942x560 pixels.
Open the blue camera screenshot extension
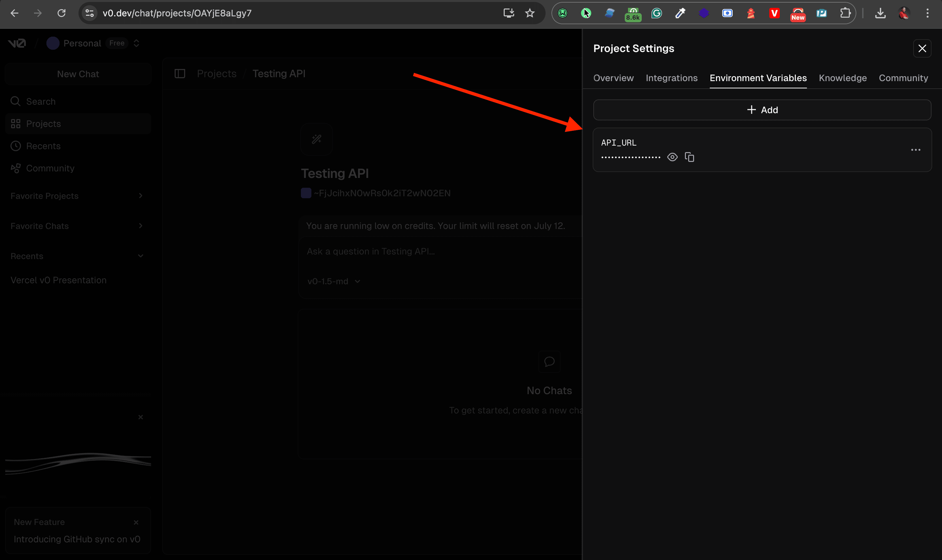[x=727, y=13]
